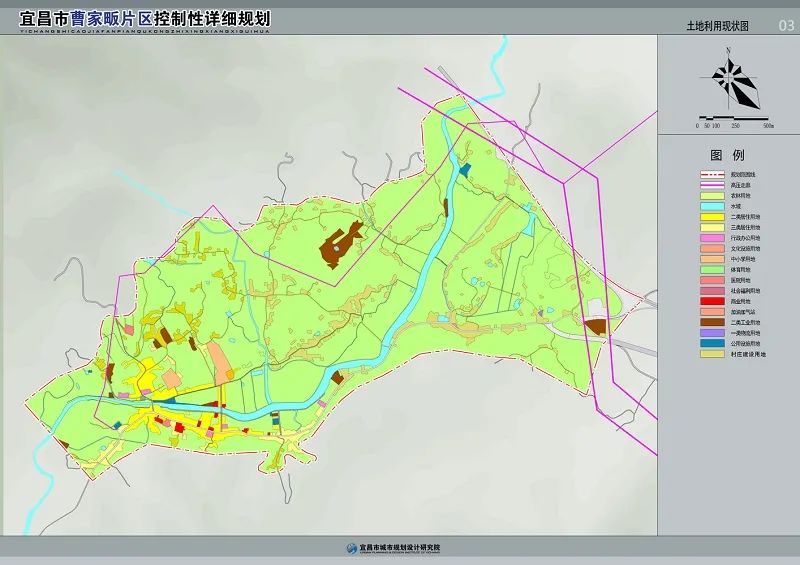800x565 pixels.
Task: Pick the pink administrative office legend swatch
Action: click(x=712, y=238)
